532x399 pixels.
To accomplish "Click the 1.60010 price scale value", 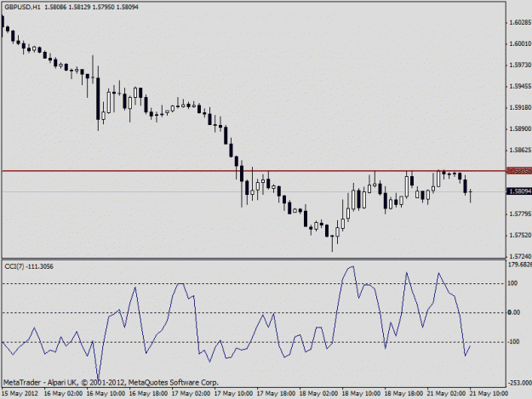I will tap(520, 43).
